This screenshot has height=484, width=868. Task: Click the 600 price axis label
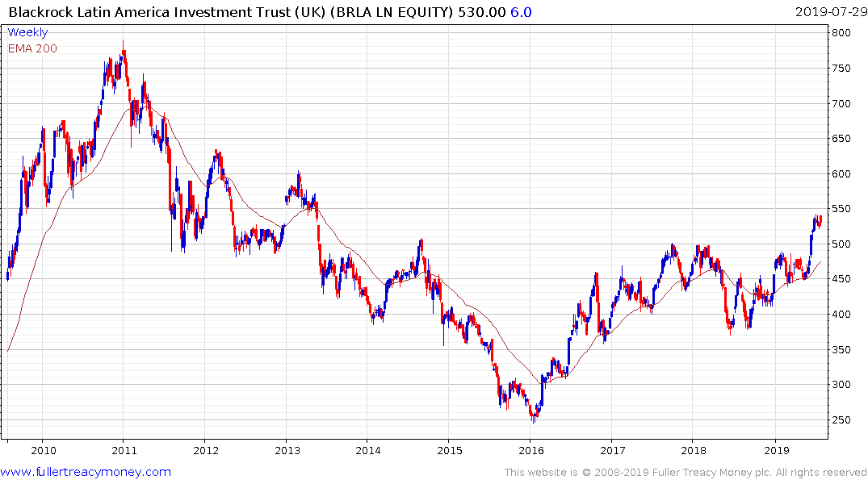click(x=841, y=173)
